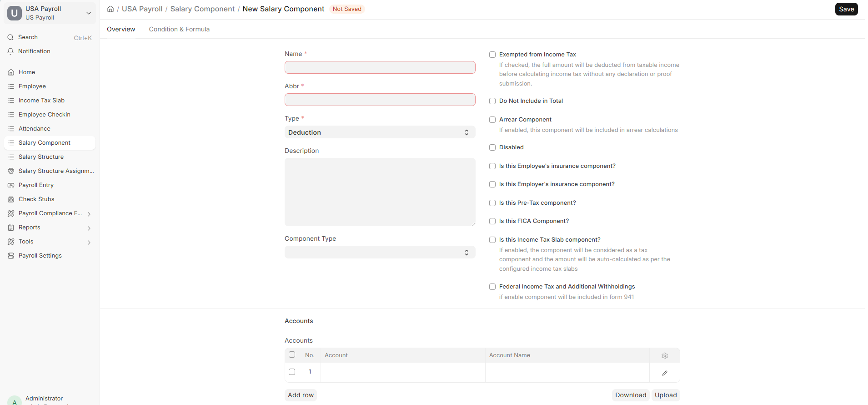Open Payroll Entry in the sidebar
This screenshot has height=405, width=868.
pos(50,185)
